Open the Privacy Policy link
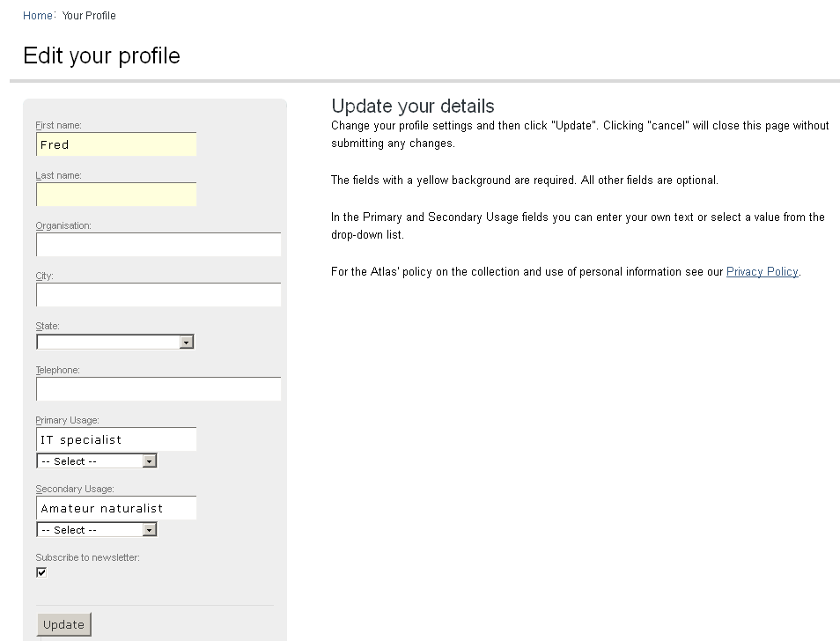840x641 pixels. (762, 272)
